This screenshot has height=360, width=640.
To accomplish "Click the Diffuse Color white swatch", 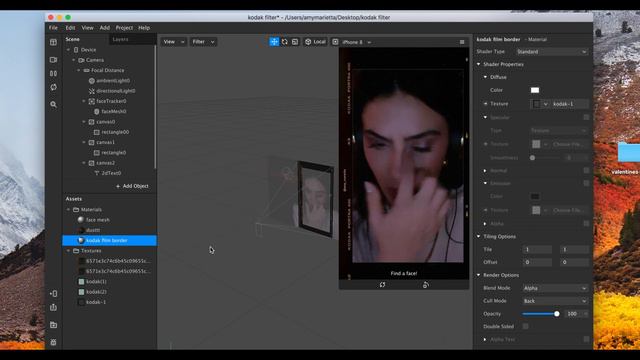I will pos(535,90).
